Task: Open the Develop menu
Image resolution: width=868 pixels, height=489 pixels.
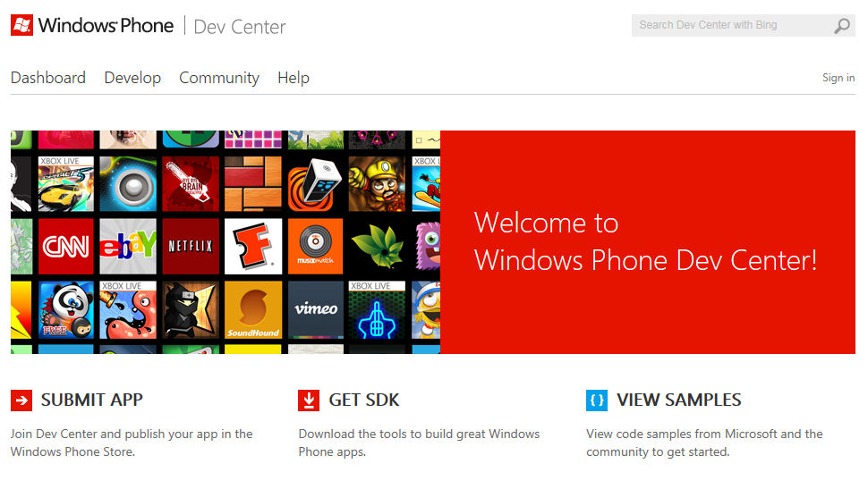Action: [132, 78]
